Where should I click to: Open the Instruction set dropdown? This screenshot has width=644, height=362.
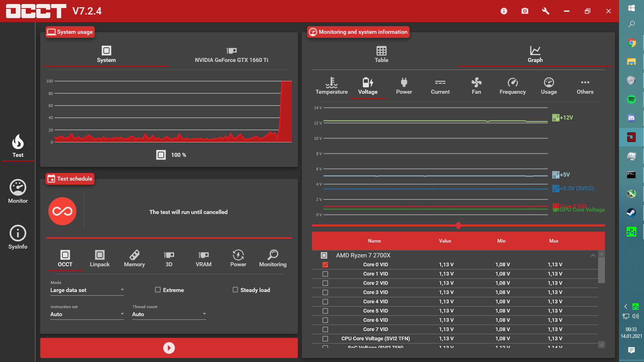[87, 314]
